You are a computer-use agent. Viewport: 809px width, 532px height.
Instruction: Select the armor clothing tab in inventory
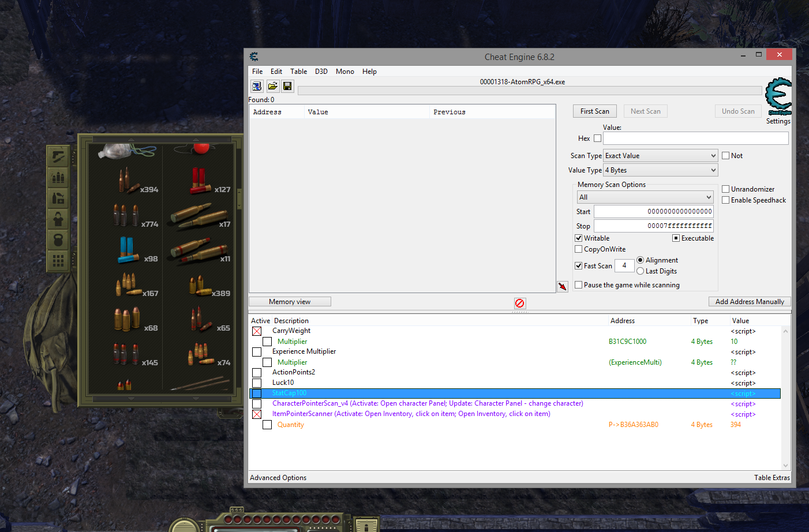[x=58, y=219]
